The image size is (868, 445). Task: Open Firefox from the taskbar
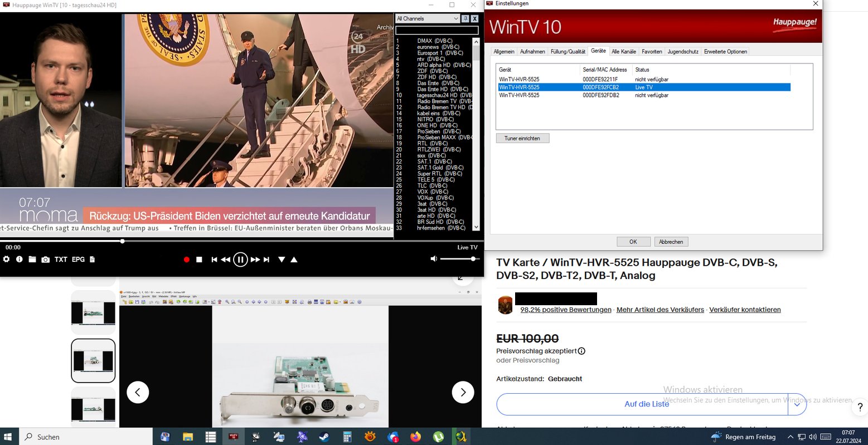(x=415, y=437)
